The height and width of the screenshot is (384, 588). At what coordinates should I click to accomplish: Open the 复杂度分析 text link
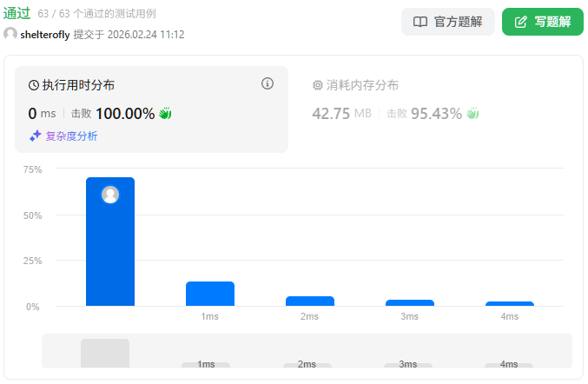click(71, 136)
